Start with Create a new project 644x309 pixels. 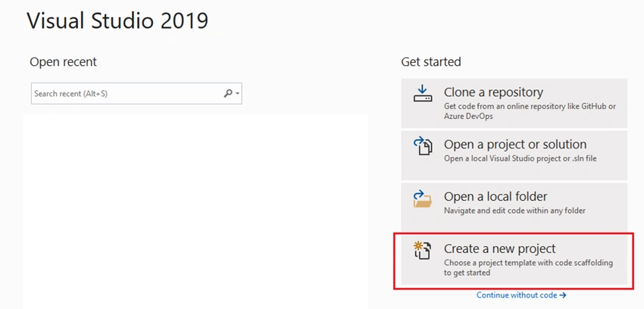coord(514,260)
